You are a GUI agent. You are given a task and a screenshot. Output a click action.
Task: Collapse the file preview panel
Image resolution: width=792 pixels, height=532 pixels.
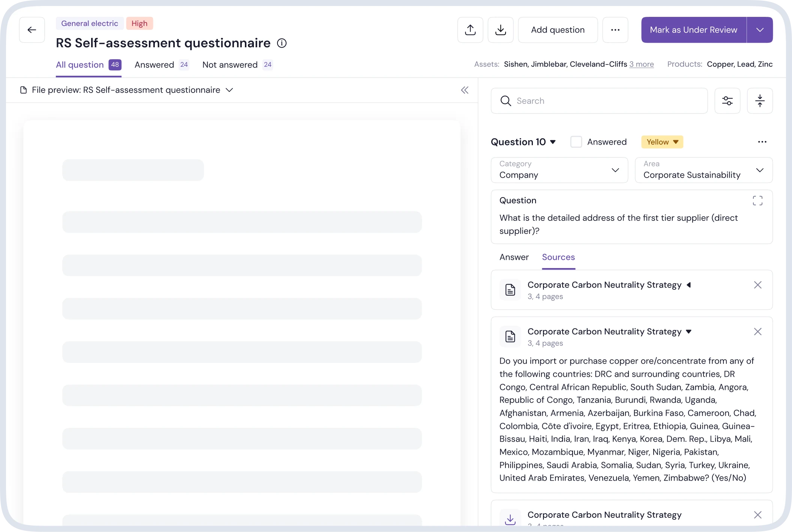(x=465, y=90)
